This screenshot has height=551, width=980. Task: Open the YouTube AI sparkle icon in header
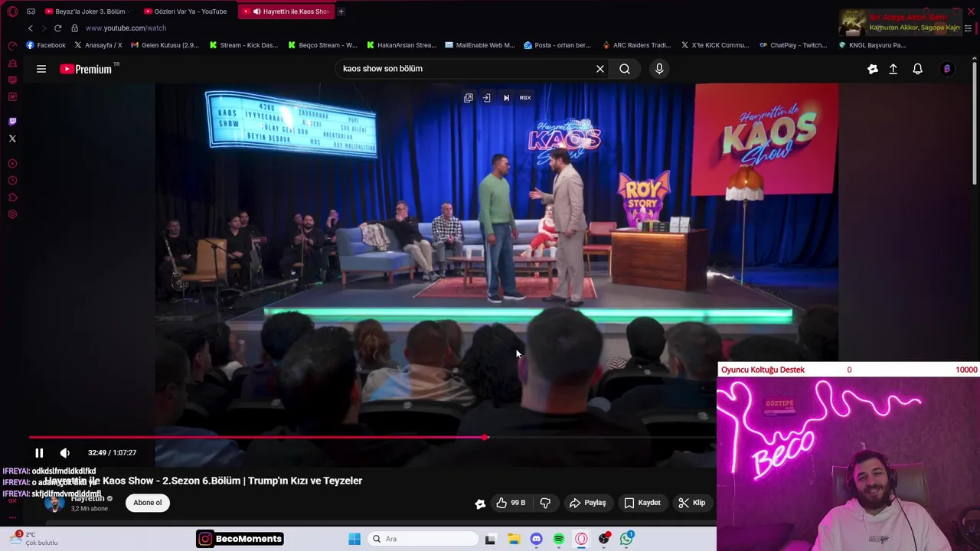pyautogui.click(x=872, y=69)
